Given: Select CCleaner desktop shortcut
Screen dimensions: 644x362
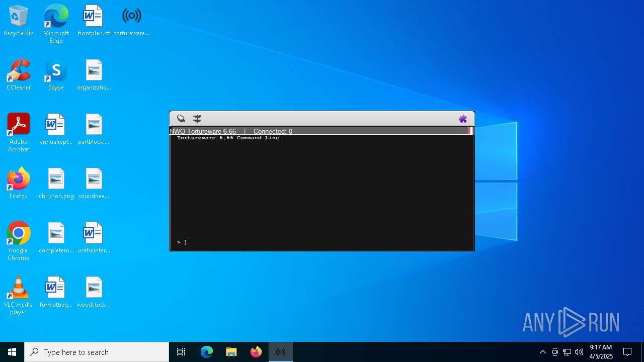Looking at the screenshot, I should [19, 75].
